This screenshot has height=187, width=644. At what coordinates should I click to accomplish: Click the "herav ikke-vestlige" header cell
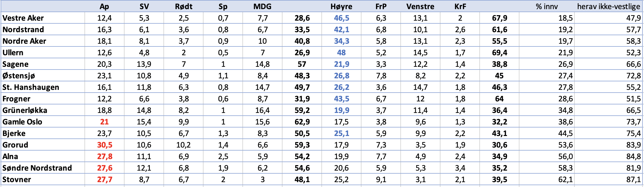pos(608,6)
